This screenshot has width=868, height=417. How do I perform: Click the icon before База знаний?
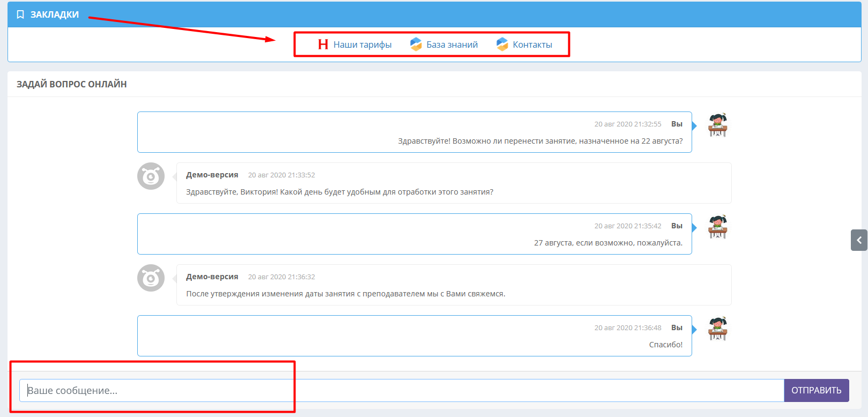[x=416, y=44]
